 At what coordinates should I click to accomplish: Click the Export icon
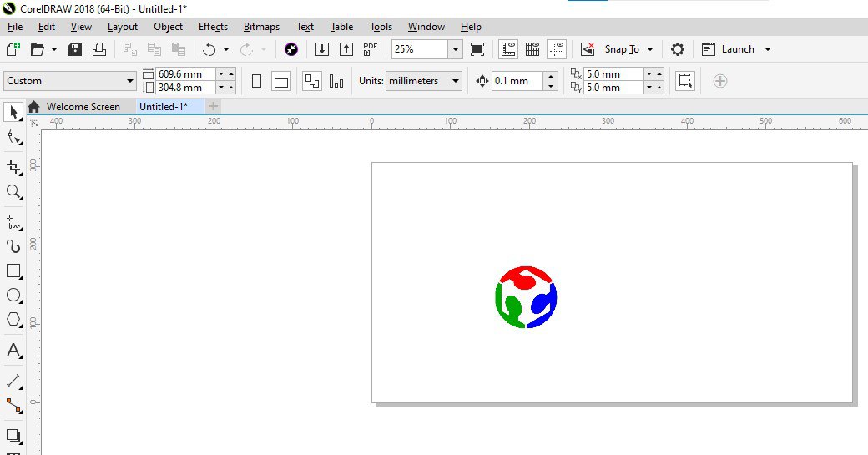click(346, 49)
